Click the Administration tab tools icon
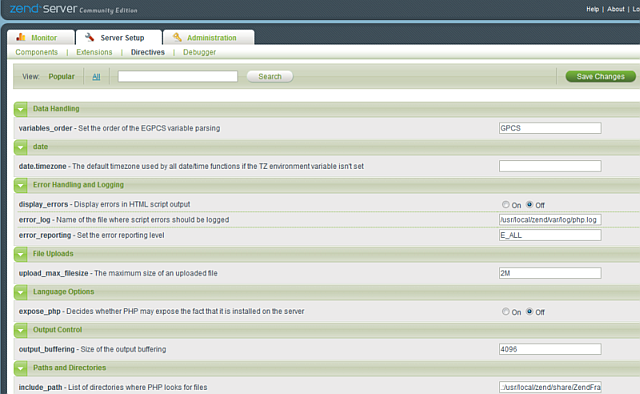640x394 pixels. coord(177,37)
